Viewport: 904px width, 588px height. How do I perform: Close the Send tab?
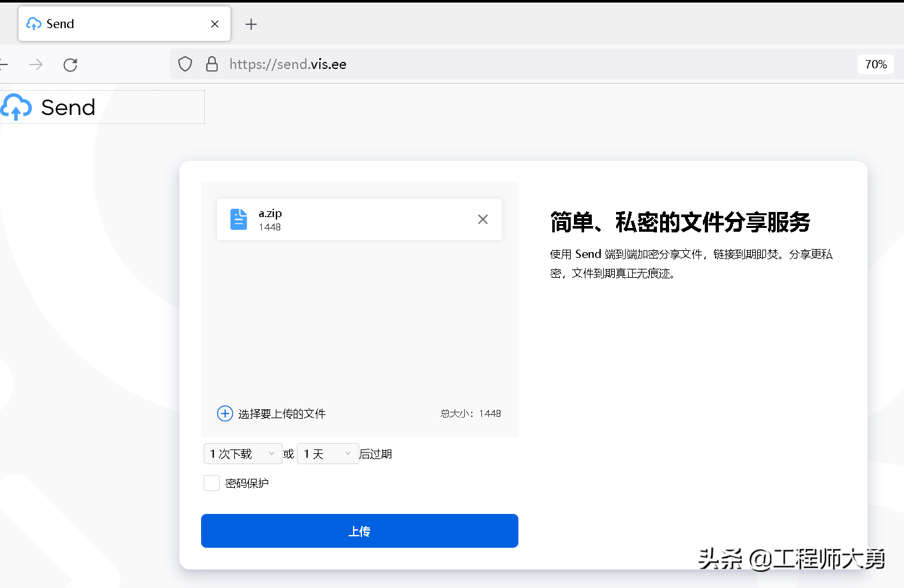215,24
